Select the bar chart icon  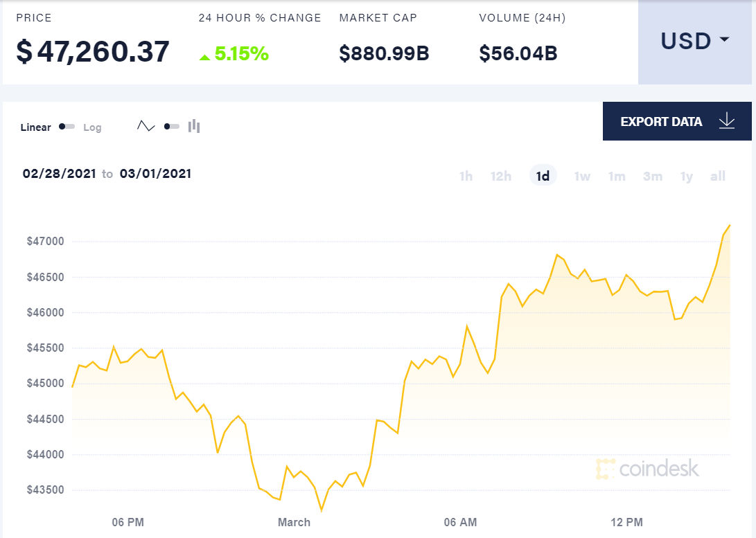tap(194, 126)
